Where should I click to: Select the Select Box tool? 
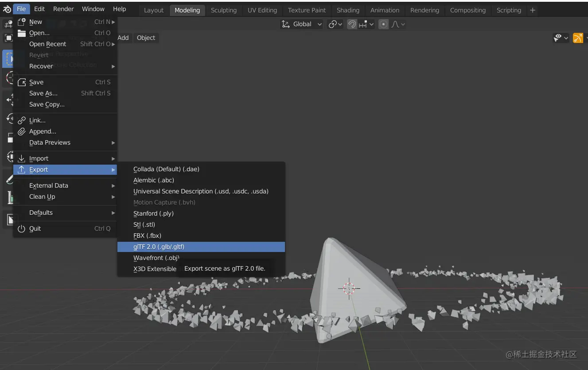tap(8, 59)
